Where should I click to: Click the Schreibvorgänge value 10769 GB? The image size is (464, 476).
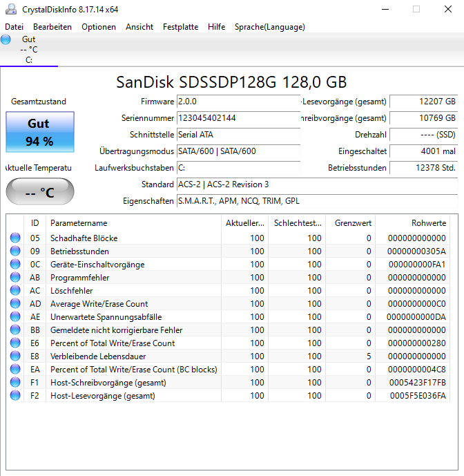pos(424,118)
